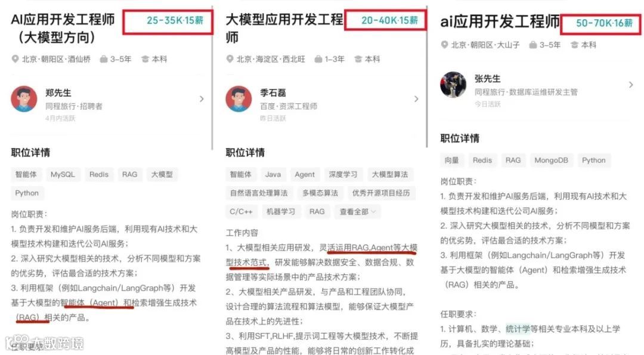Image resolution: width=644 pixels, height=355 pixels.
Task: Click the 25-35K·15薪 salary label
Action: (x=175, y=20)
